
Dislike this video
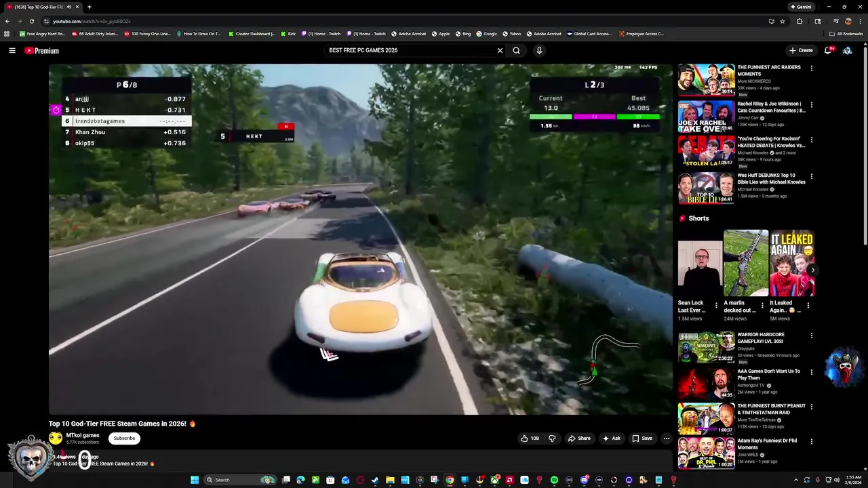(x=552, y=439)
